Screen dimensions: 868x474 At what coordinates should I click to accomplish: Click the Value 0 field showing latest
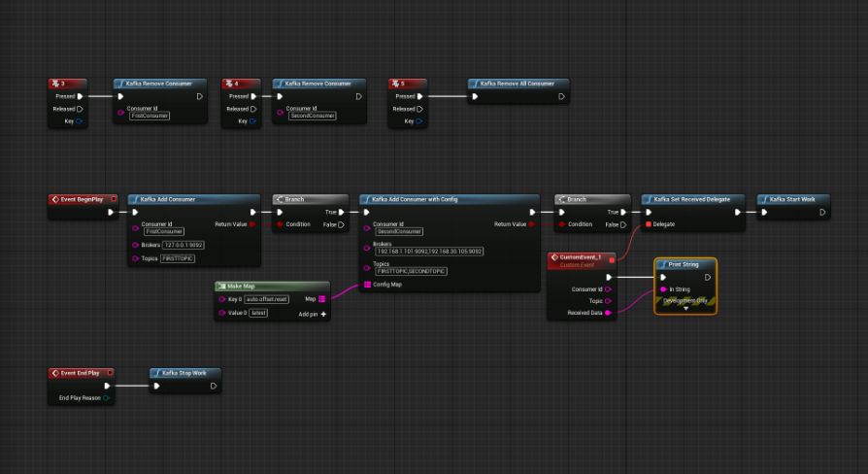pyautogui.click(x=258, y=313)
